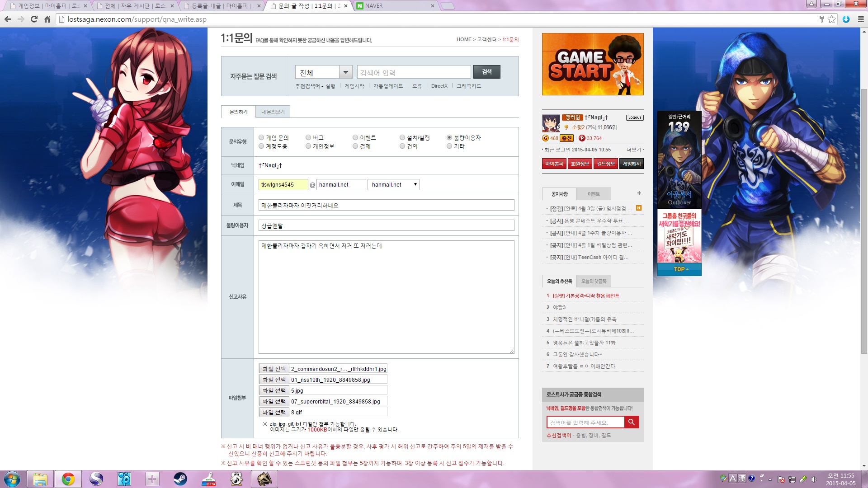Click the 마이홈피 button
868x488 pixels.
pyautogui.click(x=554, y=164)
